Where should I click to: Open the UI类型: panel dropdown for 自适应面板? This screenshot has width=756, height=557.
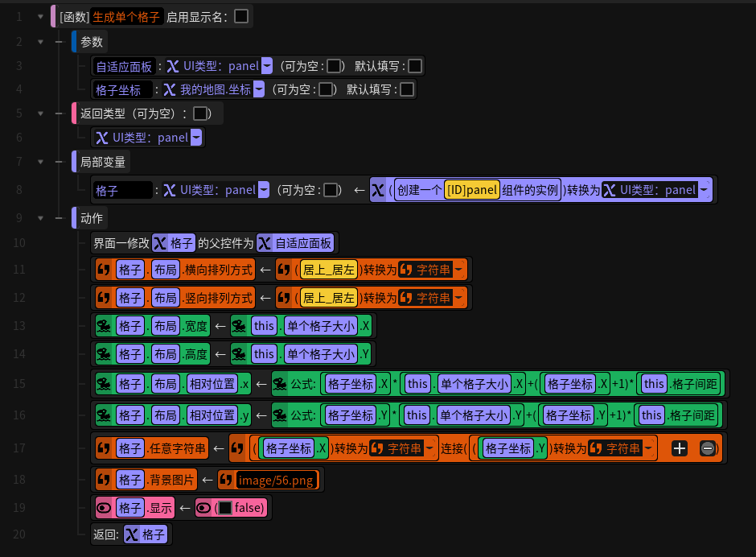[x=267, y=66]
